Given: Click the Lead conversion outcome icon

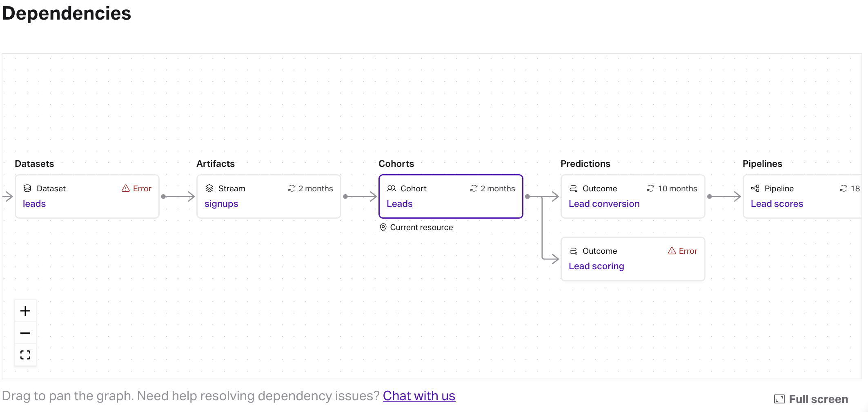Looking at the screenshot, I should click(574, 188).
